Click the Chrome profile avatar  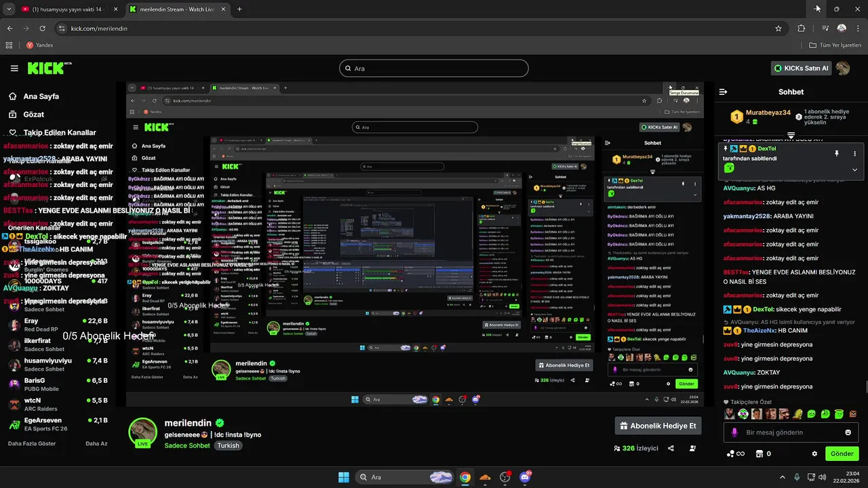[842, 28]
